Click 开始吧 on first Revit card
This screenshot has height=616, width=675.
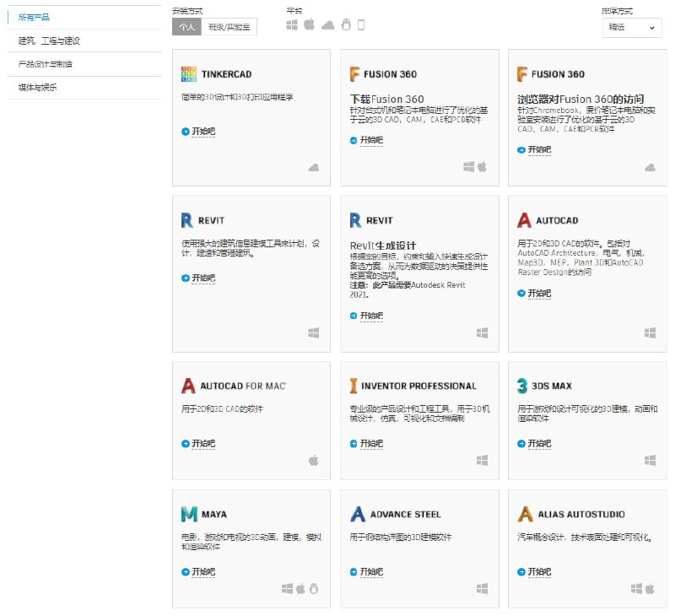click(x=203, y=278)
